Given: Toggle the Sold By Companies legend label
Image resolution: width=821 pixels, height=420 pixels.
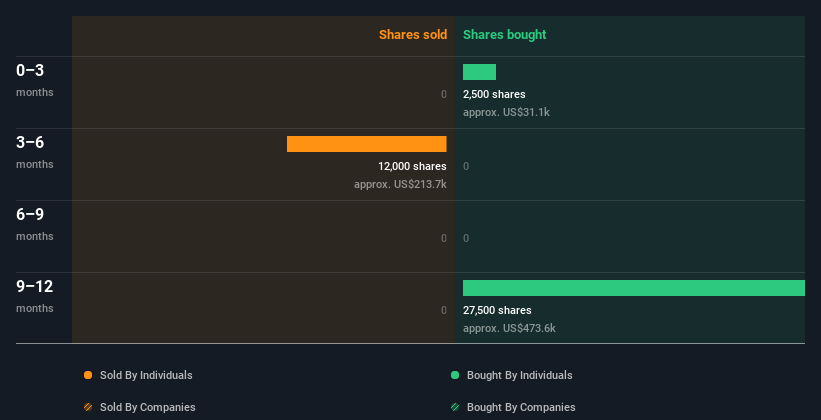Looking at the screenshot, I should click(x=148, y=407).
